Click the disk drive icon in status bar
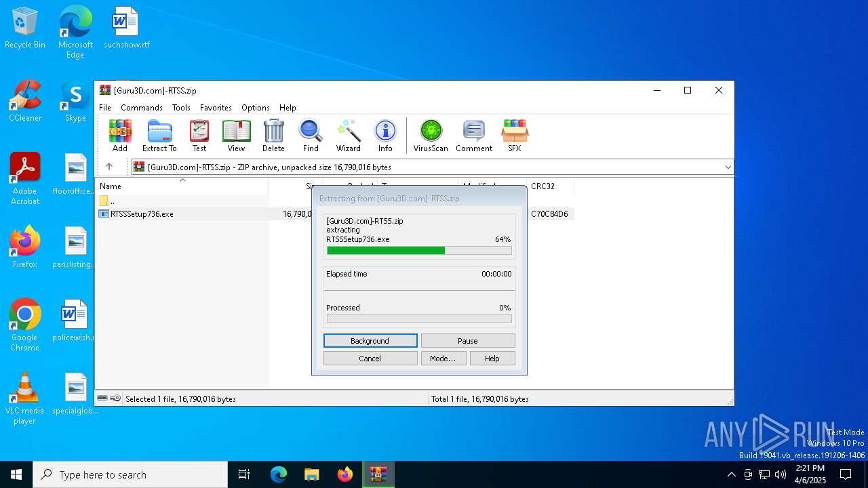Viewport: 868px width, 488px height. click(102, 399)
